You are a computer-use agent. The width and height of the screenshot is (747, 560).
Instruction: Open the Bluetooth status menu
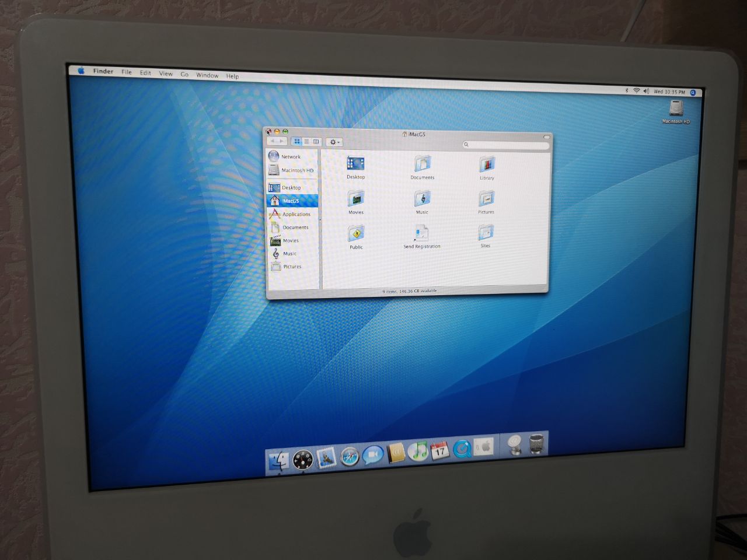coord(627,90)
